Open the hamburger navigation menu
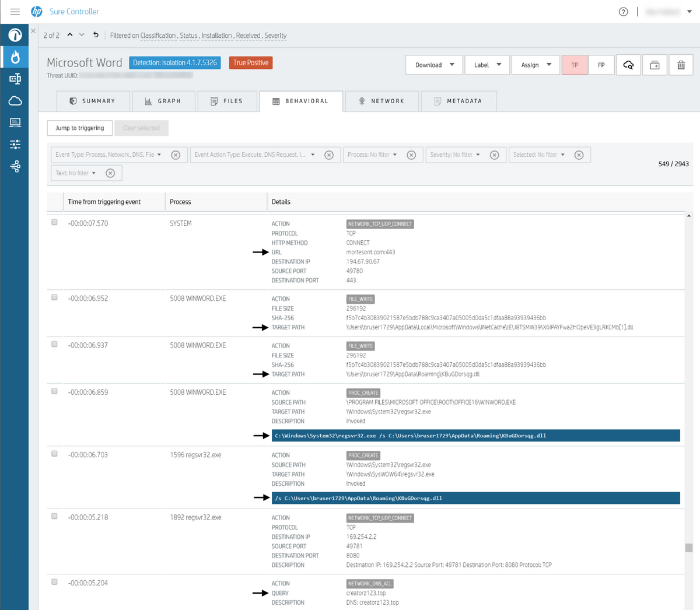This screenshot has width=700, height=610. point(15,12)
